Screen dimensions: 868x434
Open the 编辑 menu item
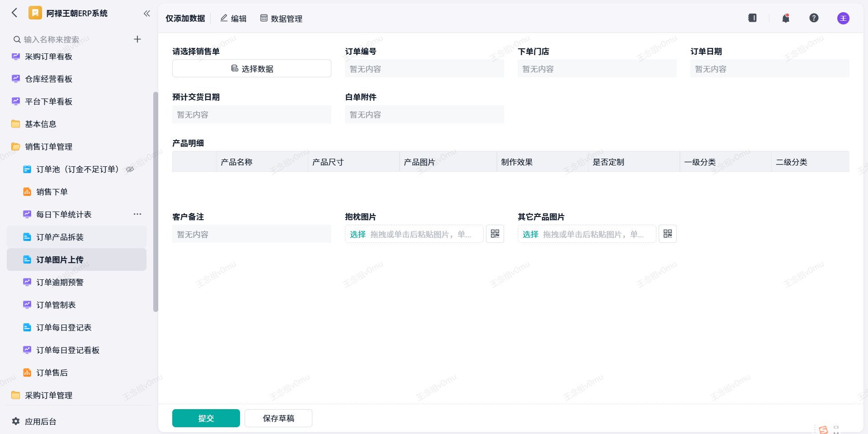coord(233,19)
